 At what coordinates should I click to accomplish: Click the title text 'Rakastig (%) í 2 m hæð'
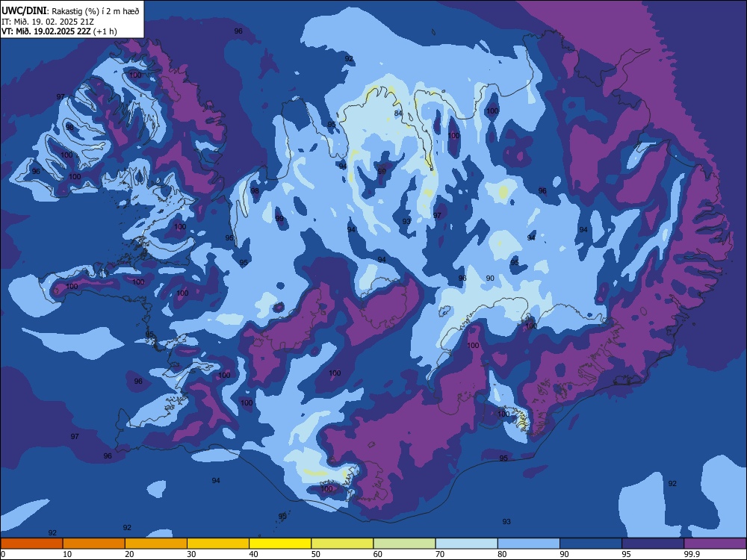[96, 11]
